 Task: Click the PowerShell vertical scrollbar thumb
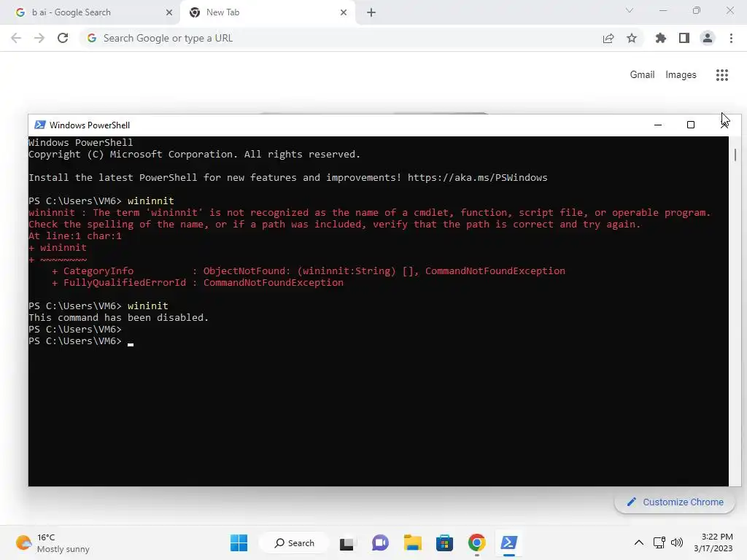tap(735, 155)
